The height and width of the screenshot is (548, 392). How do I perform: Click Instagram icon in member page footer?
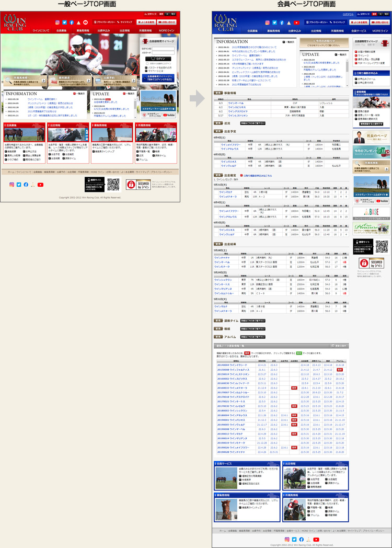pos(287,539)
